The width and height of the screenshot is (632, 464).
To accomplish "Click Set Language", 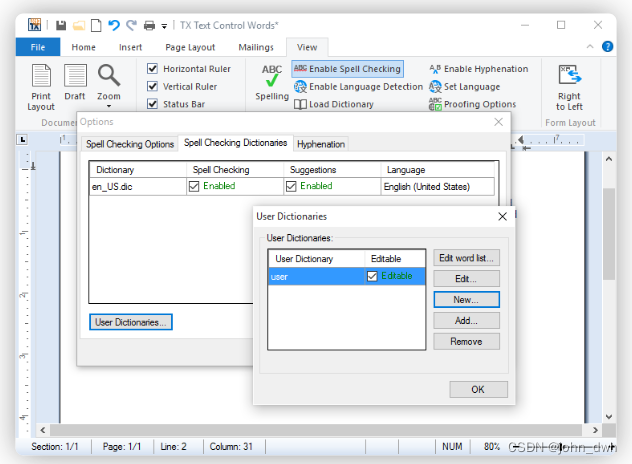I will (464, 87).
